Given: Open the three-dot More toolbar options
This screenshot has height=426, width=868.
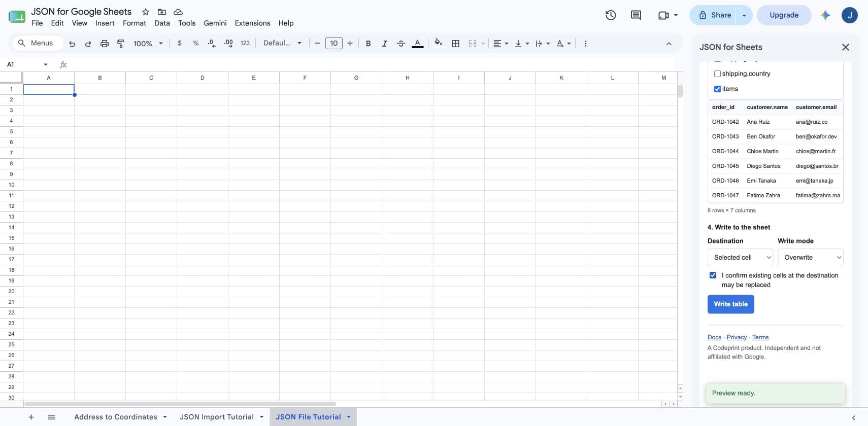Looking at the screenshot, I should click(x=585, y=44).
